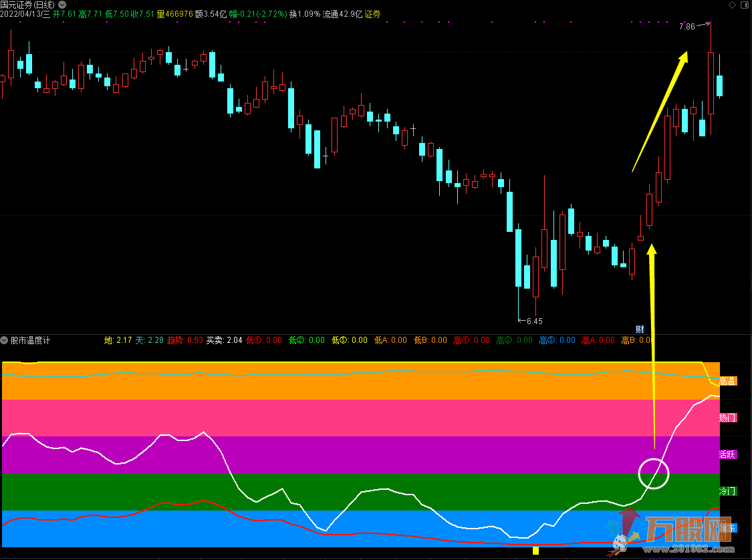
Task: Click the 7.86 high price label
Action: [686, 27]
